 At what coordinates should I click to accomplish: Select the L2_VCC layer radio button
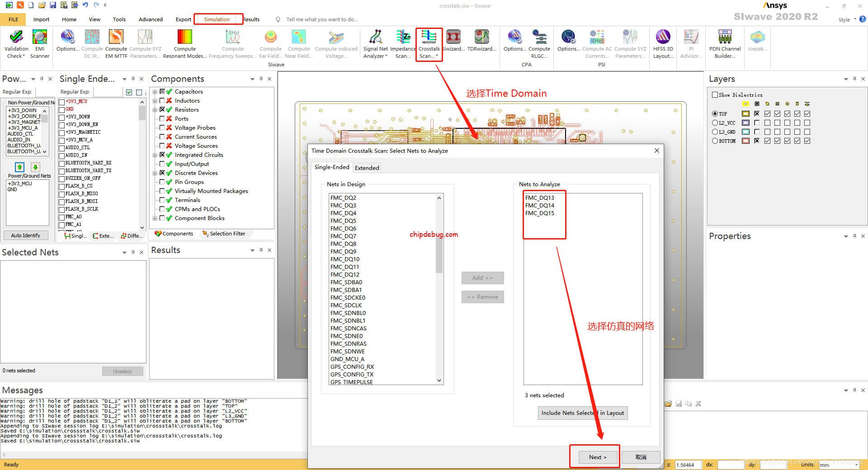pyautogui.click(x=715, y=123)
